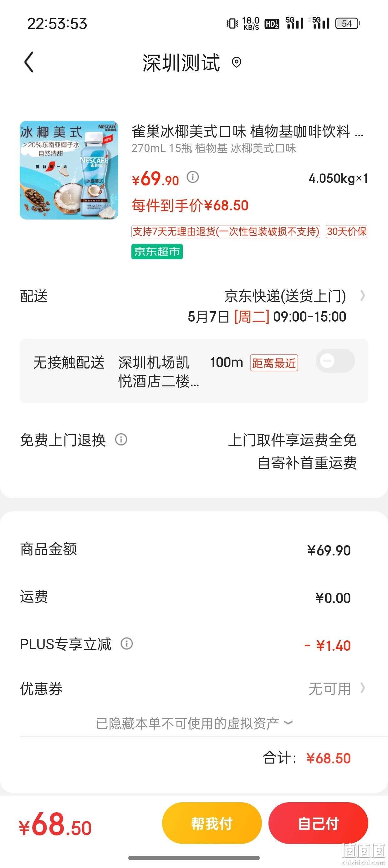This screenshot has height=868, width=388.
Task: Open price info icon next to ¥69.90
Action: 193,177
